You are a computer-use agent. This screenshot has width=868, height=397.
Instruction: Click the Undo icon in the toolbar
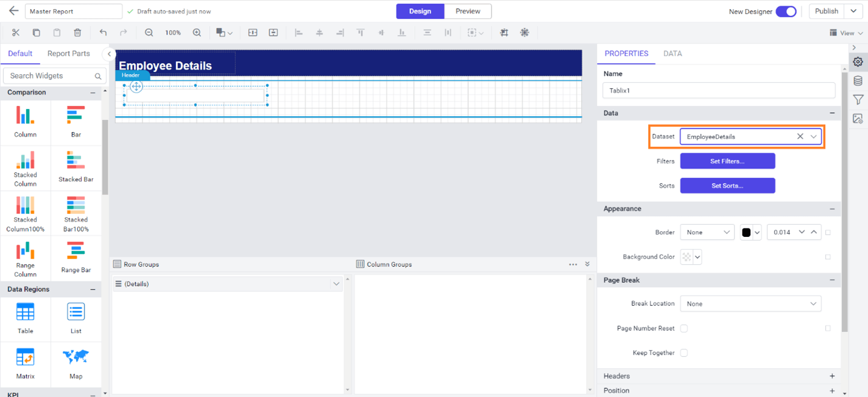(x=102, y=32)
